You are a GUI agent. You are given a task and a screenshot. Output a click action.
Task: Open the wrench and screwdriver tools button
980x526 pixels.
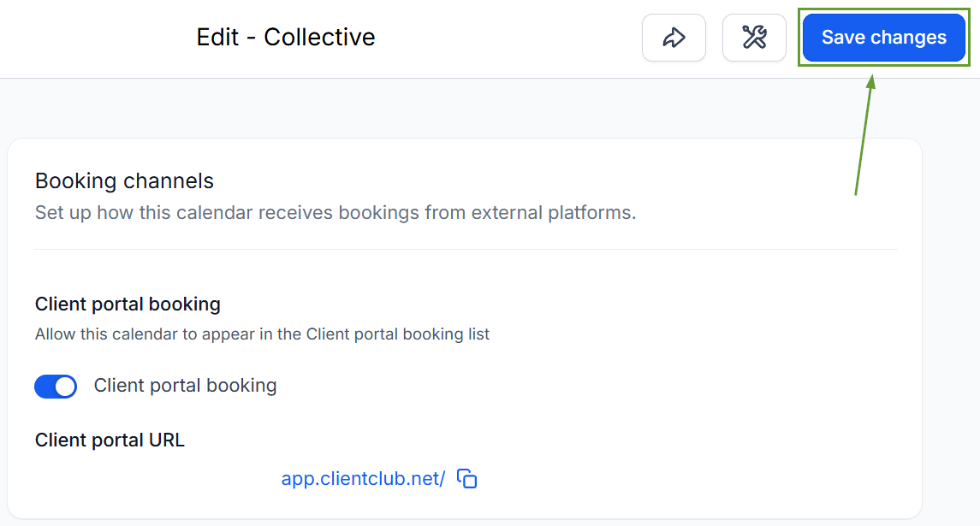pos(754,38)
